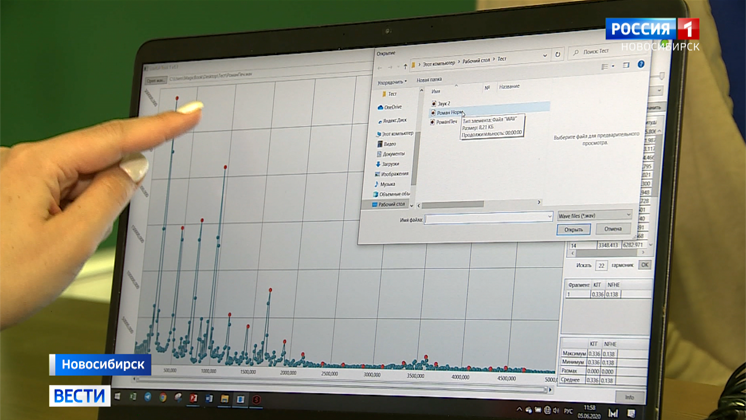
Task: Select Яндекс.Диск in the navigation pane
Action: click(392, 121)
